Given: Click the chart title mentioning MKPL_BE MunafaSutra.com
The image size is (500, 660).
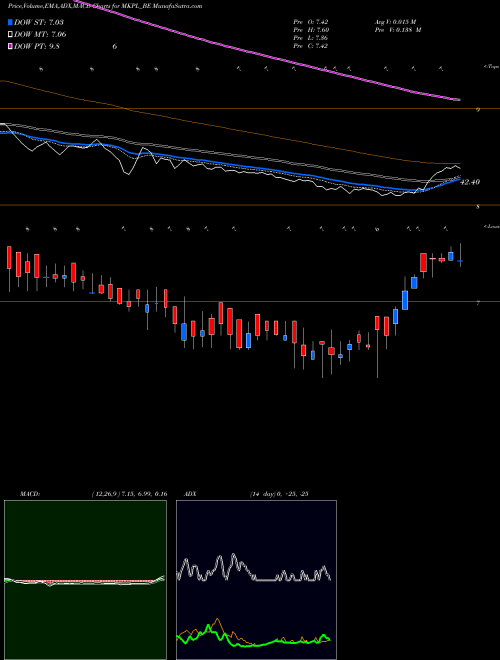Looking at the screenshot, I should tap(105, 6).
